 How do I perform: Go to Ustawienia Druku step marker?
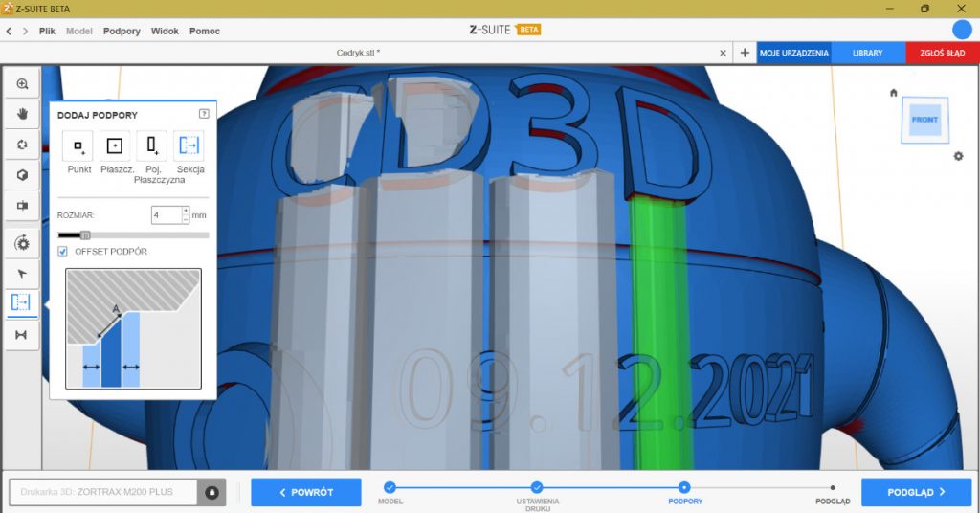tap(537, 487)
